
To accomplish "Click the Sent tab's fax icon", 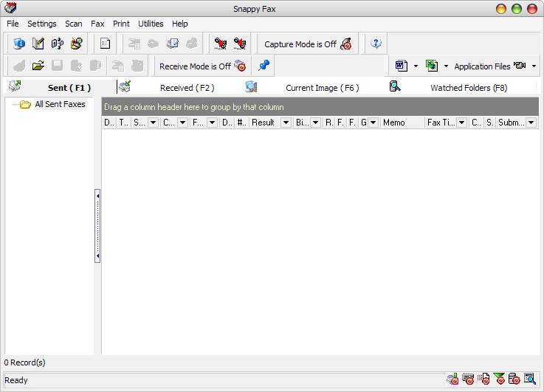I will coord(15,86).
